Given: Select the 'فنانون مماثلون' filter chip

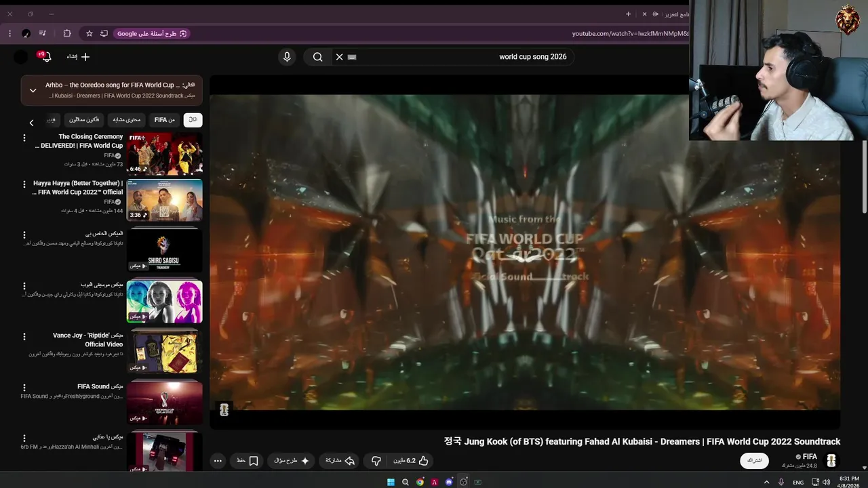Looking at the screenshot, I should point(84,120).
